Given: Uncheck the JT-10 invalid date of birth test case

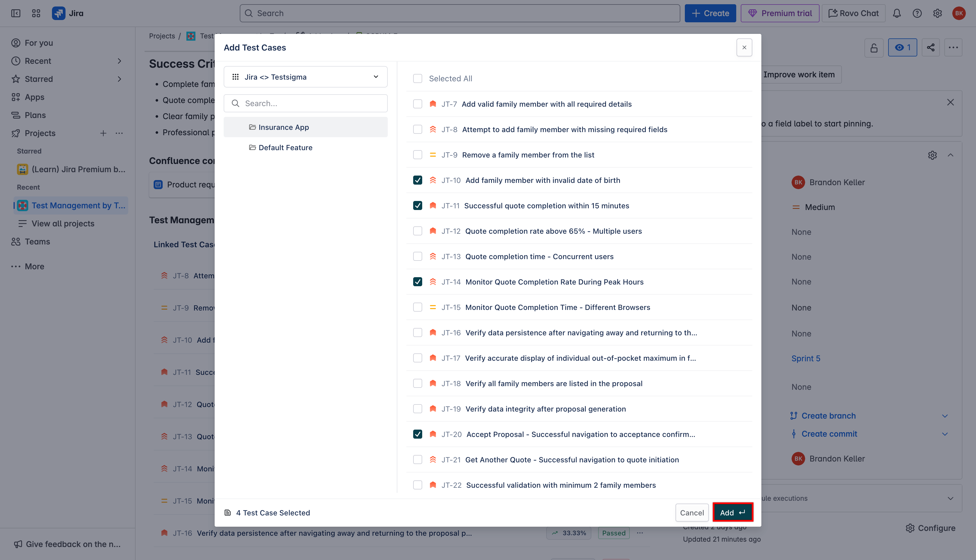Looking at the screenshot, I should (417, 180).
